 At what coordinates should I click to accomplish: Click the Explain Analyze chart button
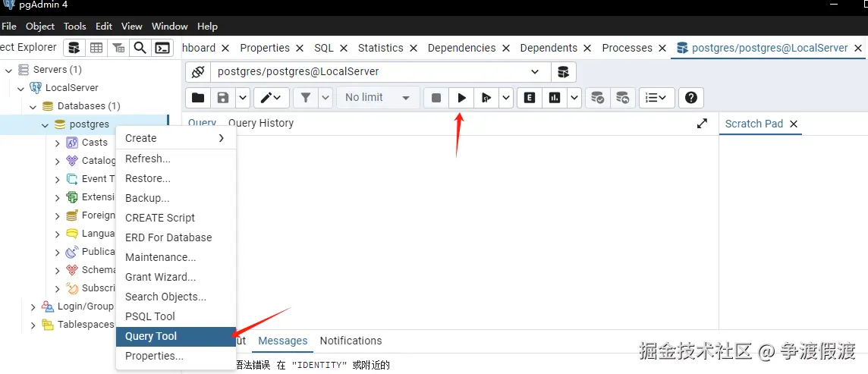point(554,98)
